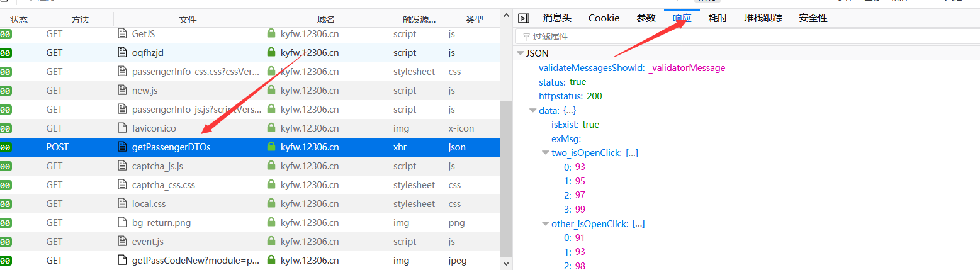Open the 堆栈跟踪 tab

tap(763, 18)
